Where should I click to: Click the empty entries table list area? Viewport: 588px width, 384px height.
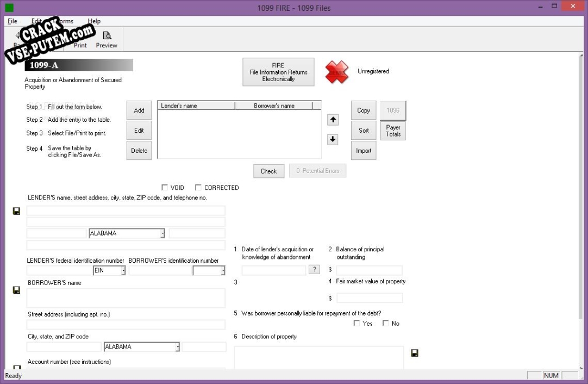point(239,134)
